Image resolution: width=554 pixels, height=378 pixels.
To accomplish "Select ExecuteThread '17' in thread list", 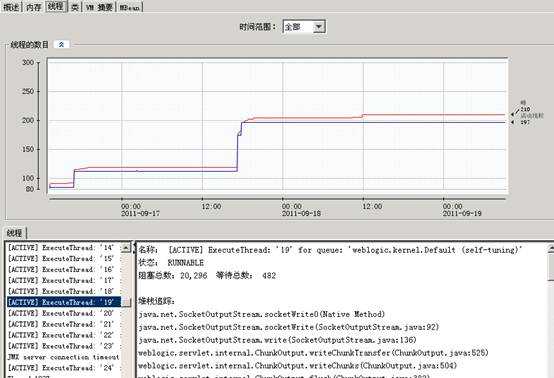I will [64, 280].
